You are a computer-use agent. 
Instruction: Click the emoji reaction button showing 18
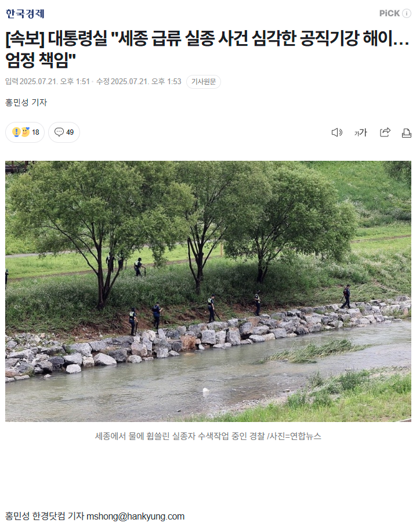tap(25, 132)
